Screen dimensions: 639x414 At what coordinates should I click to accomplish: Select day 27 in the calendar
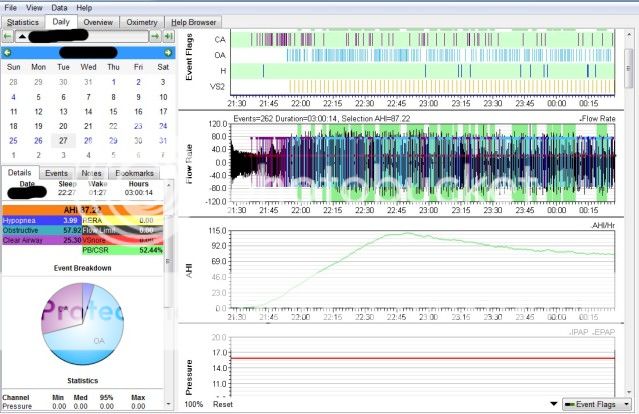[63, 141]
